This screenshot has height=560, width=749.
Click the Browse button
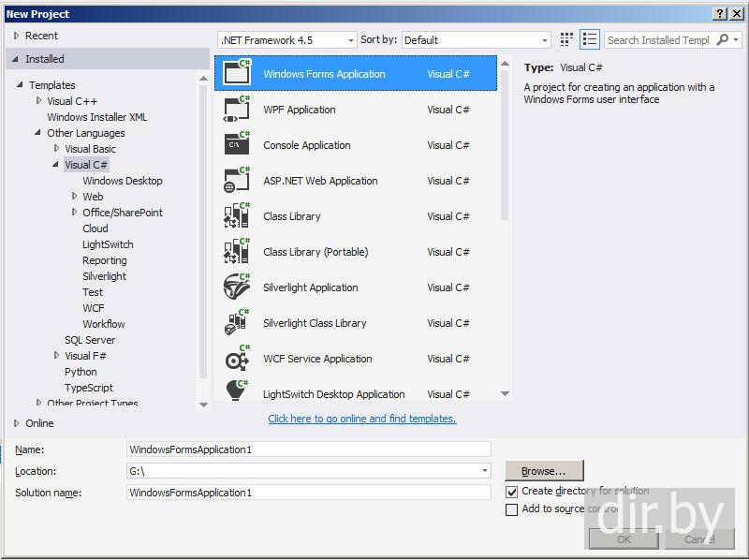(x=544, y=471)
